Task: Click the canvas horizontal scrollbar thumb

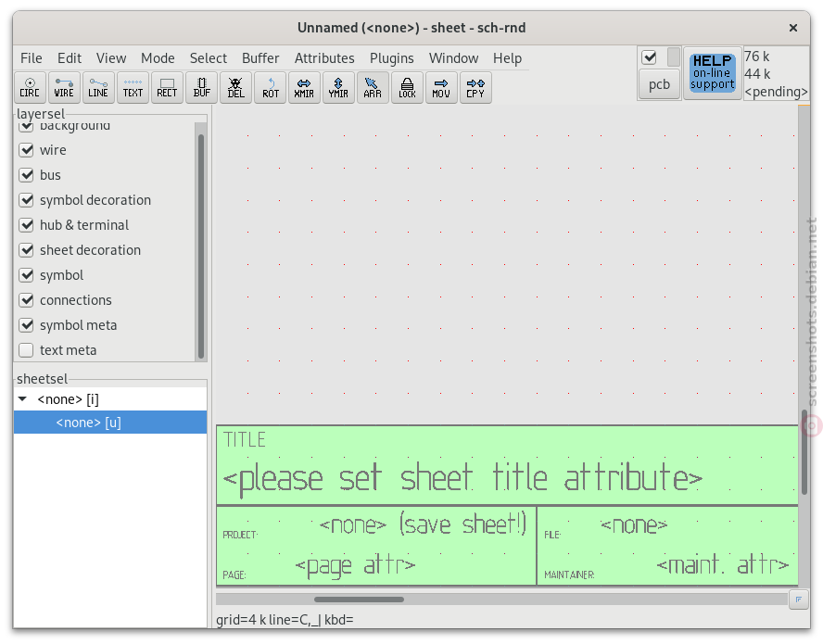Action: click(x=359, y=600)
